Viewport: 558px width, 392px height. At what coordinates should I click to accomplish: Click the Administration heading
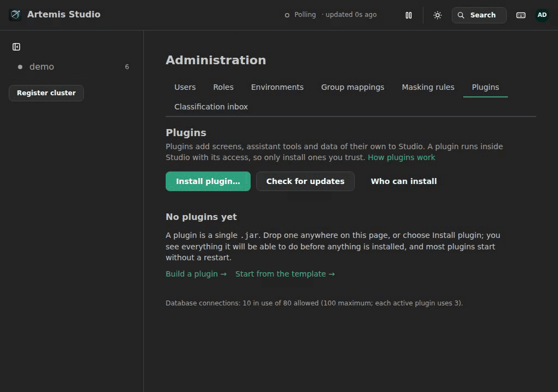pyautogui.click(x=216, y=60)
